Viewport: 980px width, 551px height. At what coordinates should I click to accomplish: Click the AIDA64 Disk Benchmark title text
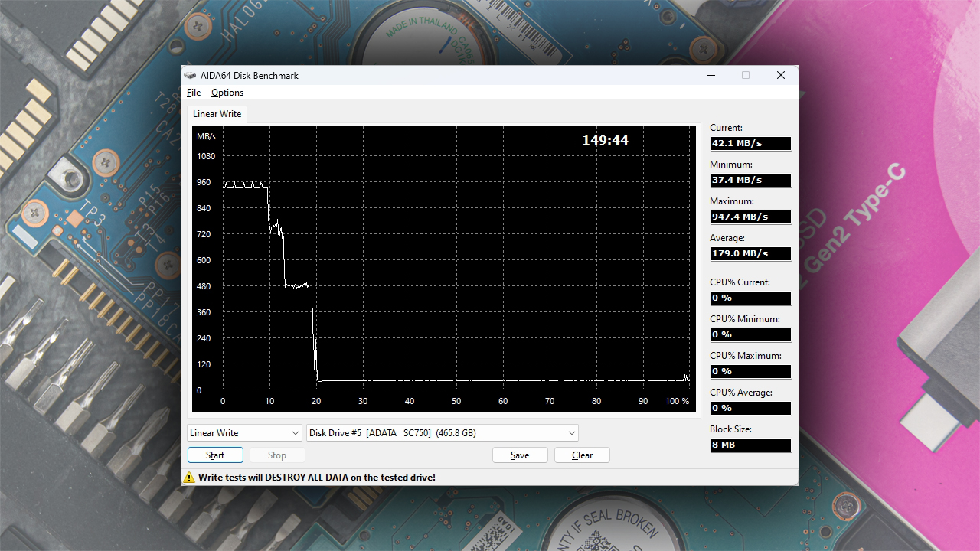[250, 75]
